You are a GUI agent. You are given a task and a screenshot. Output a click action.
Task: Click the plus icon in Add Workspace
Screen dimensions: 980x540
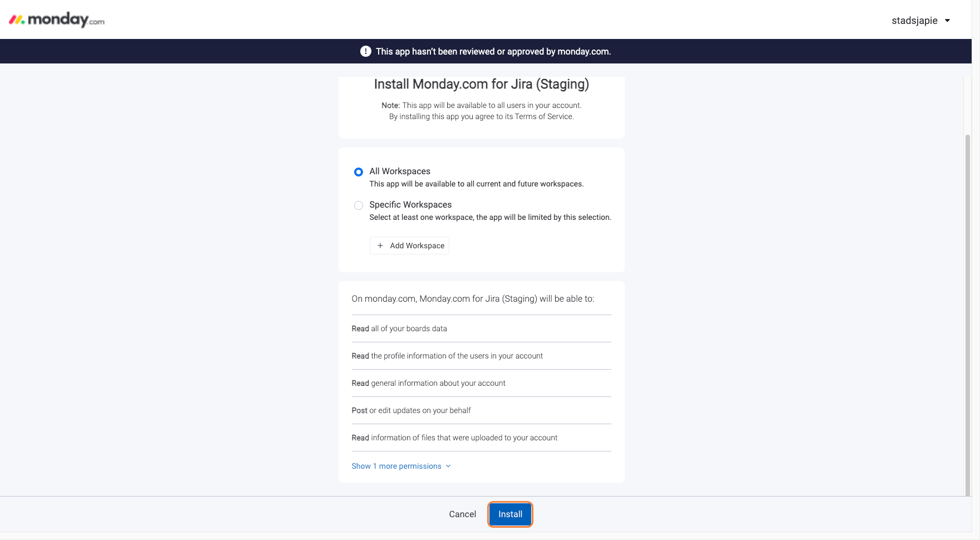(380, 246)
